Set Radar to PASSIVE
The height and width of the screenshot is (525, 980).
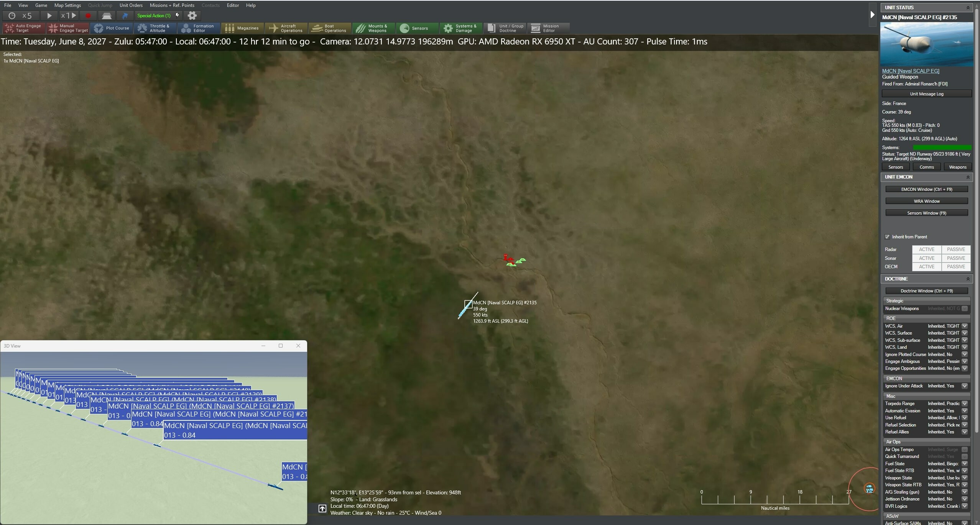(955, 249)
